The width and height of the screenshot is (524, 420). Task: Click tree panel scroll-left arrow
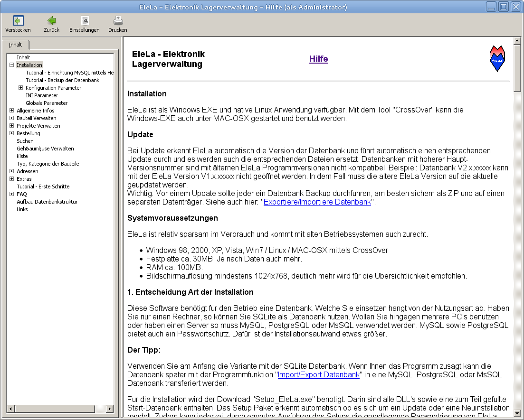click(x=11, y=409)
